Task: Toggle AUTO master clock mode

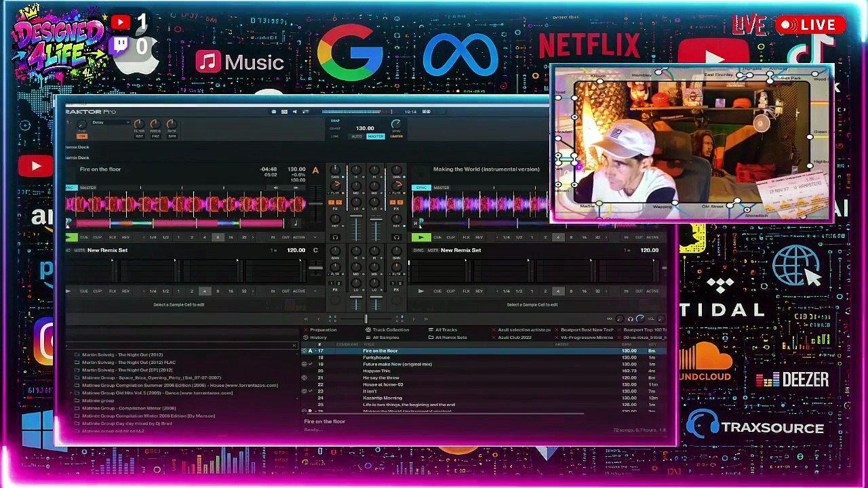Action: click(x=356, y=136)
